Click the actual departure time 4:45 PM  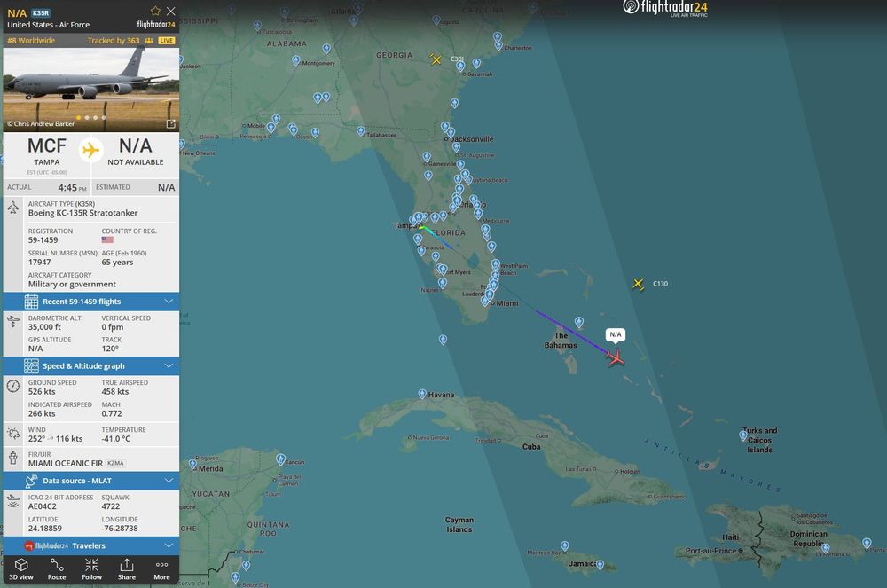coord(73,188)
